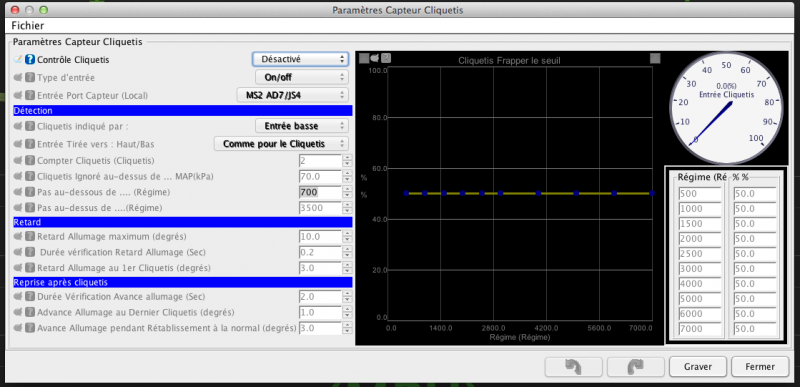800x387 pixels.
Task: Open help for Retard Allumage au 1er Cliquetis
Action: tap(30, 268)
